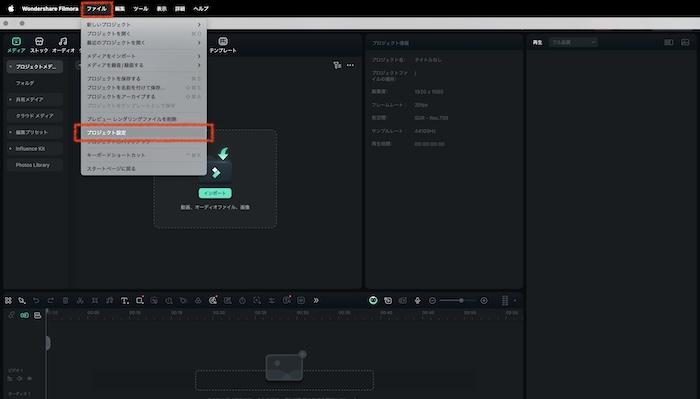Open the ファイル (File) menu

click(97, 8)
